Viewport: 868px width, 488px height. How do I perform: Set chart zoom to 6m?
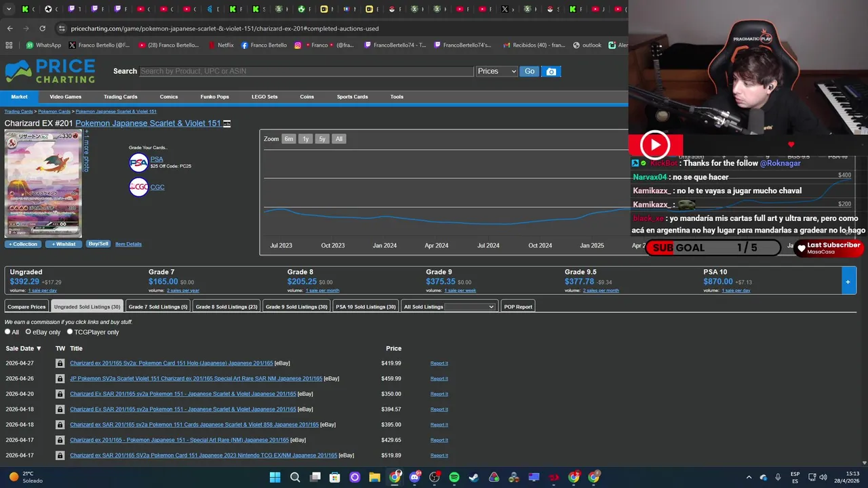289,139
